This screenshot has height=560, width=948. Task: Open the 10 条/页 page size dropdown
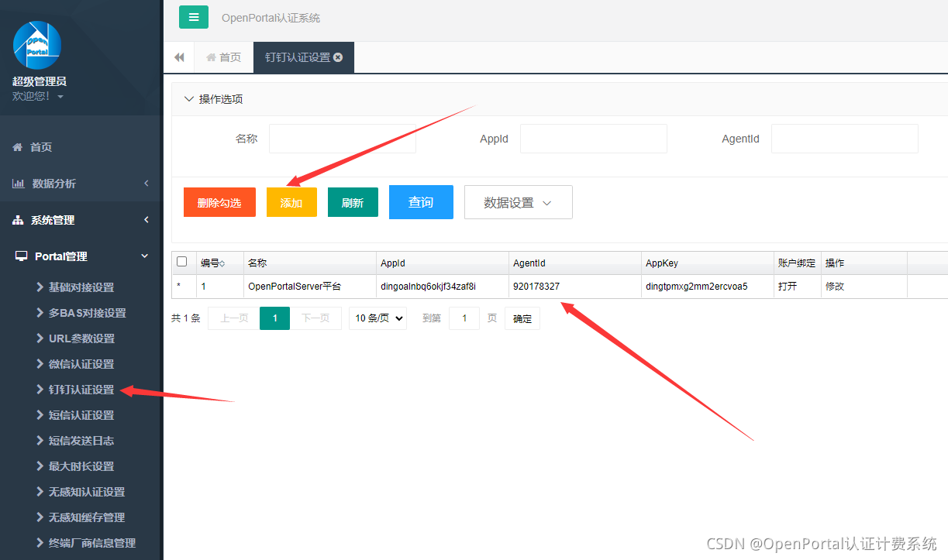[377, 318]
